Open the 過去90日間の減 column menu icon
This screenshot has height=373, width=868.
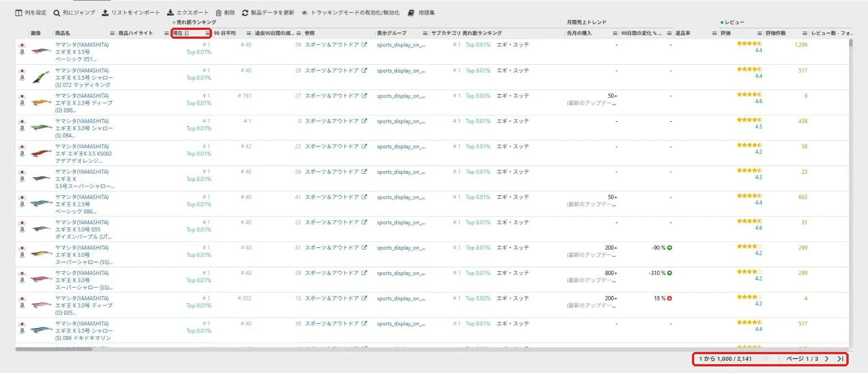click(299, 33)
